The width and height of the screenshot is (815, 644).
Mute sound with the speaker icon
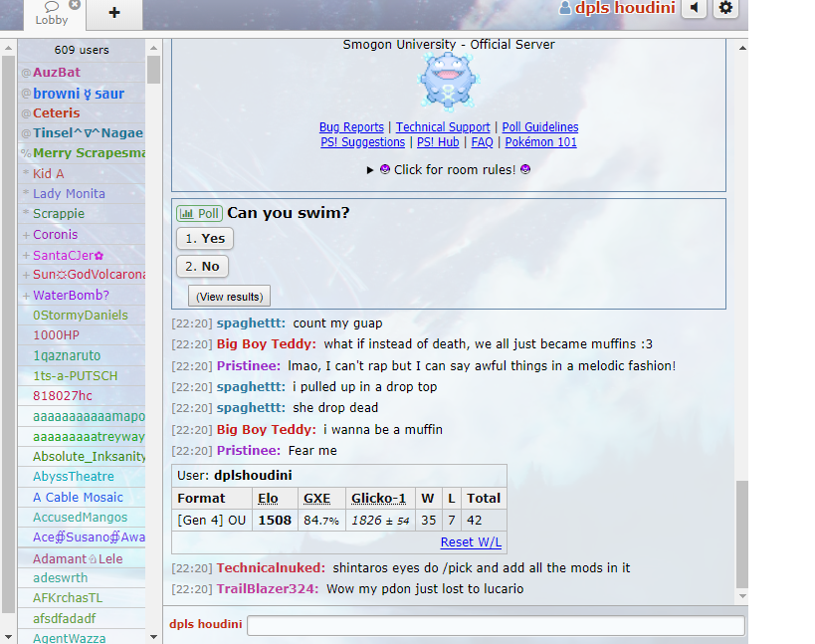694,8
